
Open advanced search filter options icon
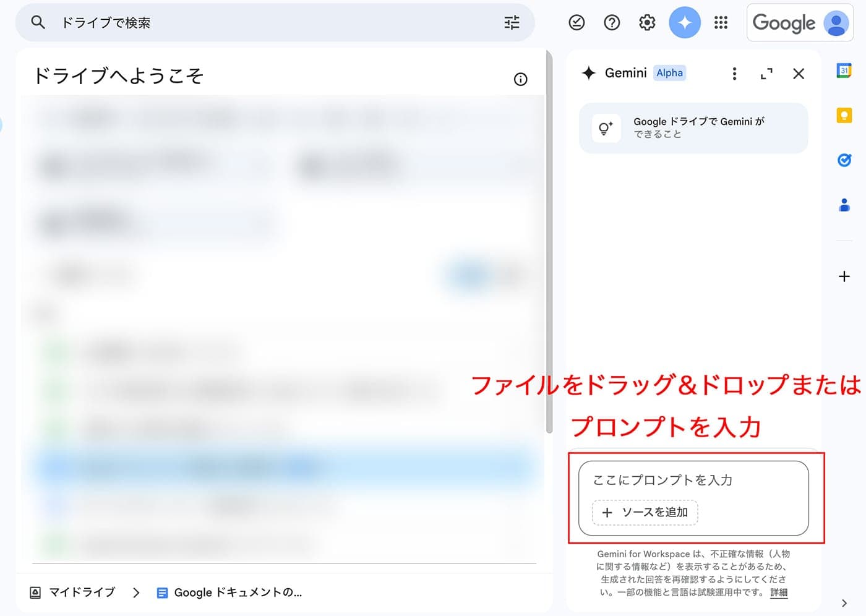(x=512, y=23)
